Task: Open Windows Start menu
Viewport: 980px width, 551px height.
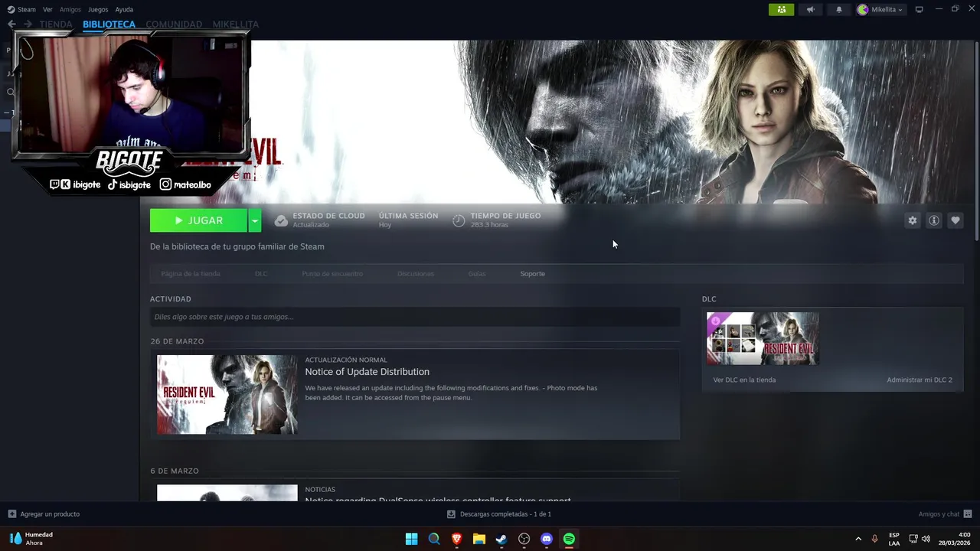Action: pos(411,539)
